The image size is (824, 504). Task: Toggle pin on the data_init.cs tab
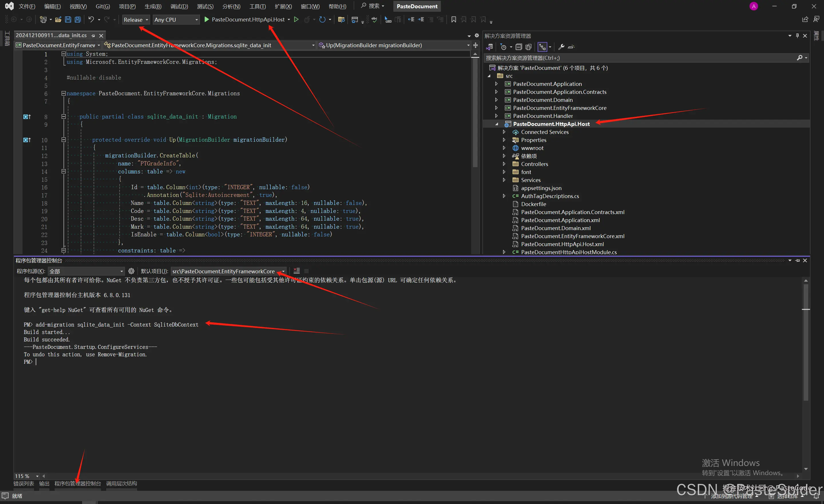[93, 35]
